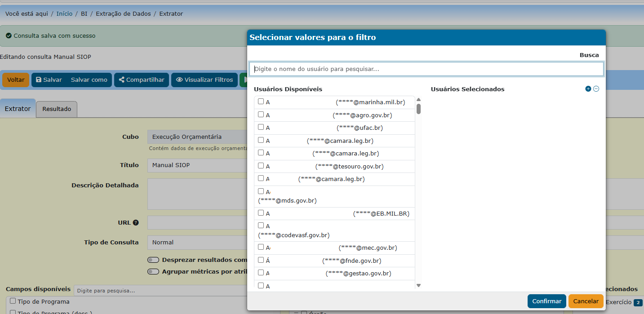The width and height of the screenshot is (644, 314).
Task: Click the Cancelar button
Action: [x=586, y=301]
